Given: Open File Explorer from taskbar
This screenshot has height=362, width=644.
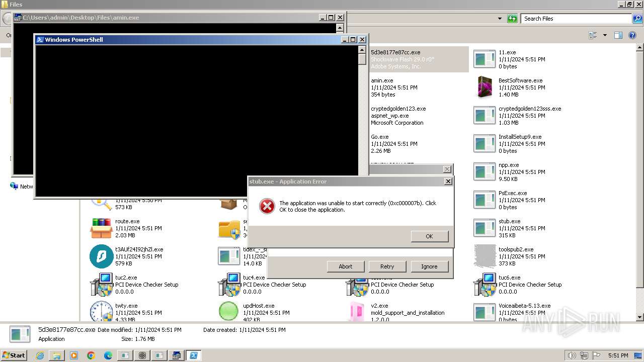Looking at the screenshot, I should click(x=57, y=355).
